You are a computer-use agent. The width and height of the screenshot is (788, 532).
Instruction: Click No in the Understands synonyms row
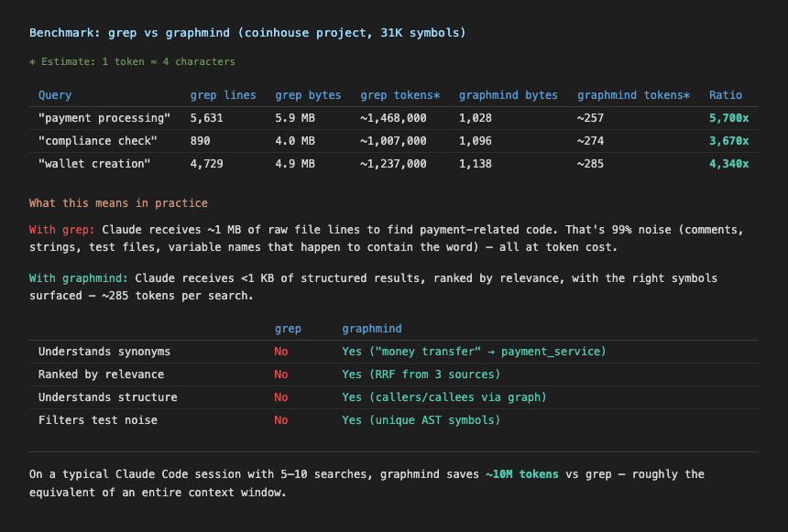pyautogui.click(x=281, y=352)
